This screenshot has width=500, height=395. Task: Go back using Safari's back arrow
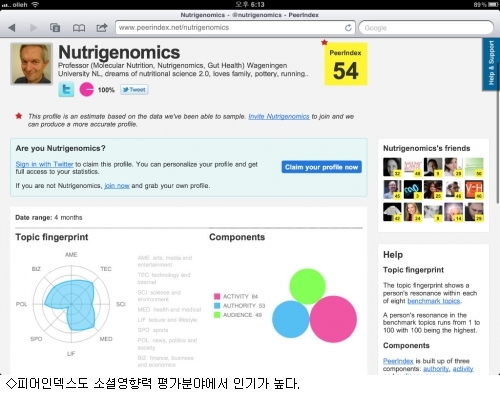tap(12, 28)
